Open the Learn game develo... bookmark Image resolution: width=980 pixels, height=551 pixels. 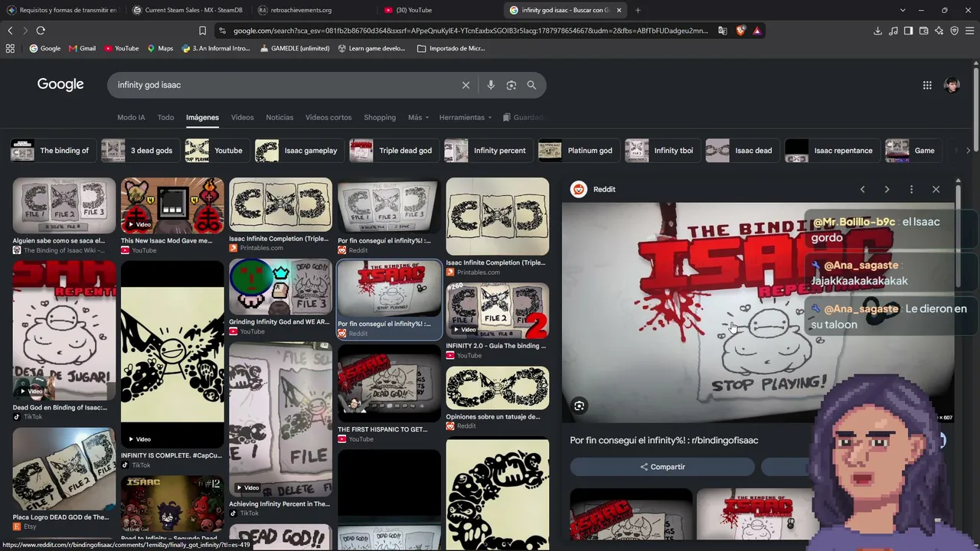[x=371, y=48]
